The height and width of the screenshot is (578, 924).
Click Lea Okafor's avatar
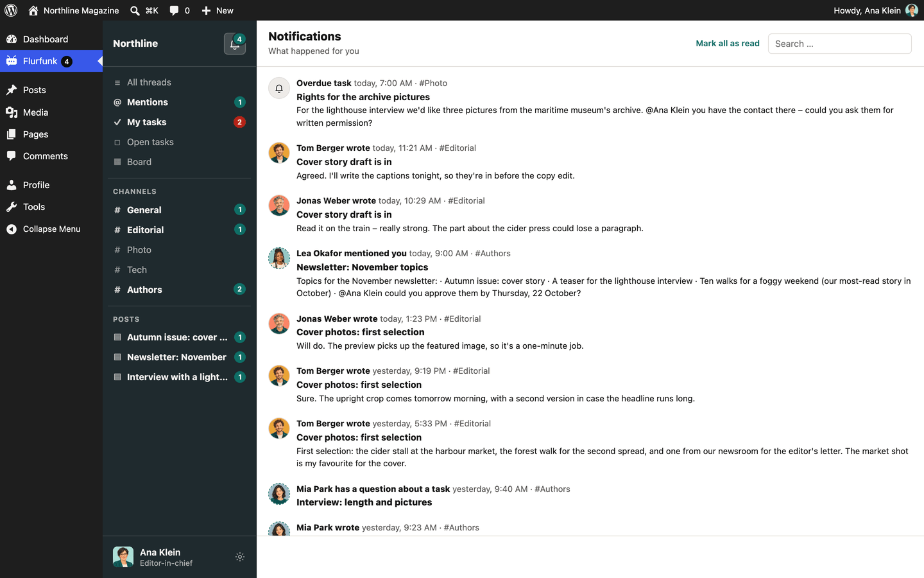279,258
